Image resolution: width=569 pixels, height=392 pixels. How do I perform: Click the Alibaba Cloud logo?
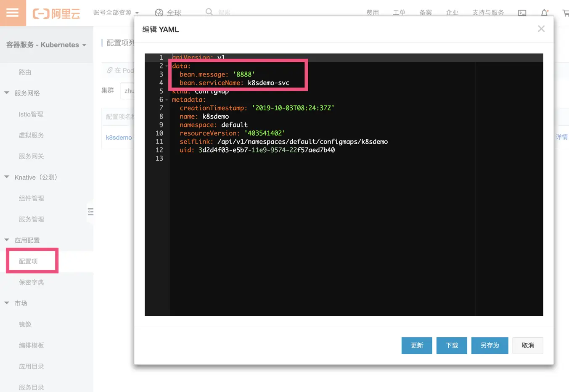pyautogui.click(x=56, y=13)
